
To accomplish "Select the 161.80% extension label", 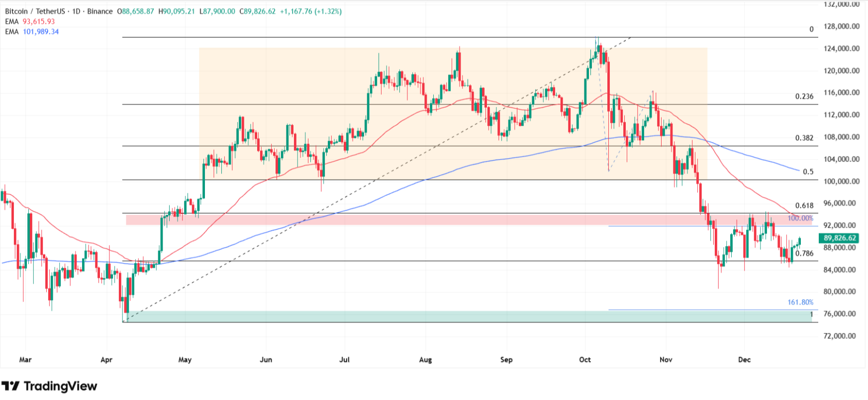I will pyautogui.click(x=800, y=302).
